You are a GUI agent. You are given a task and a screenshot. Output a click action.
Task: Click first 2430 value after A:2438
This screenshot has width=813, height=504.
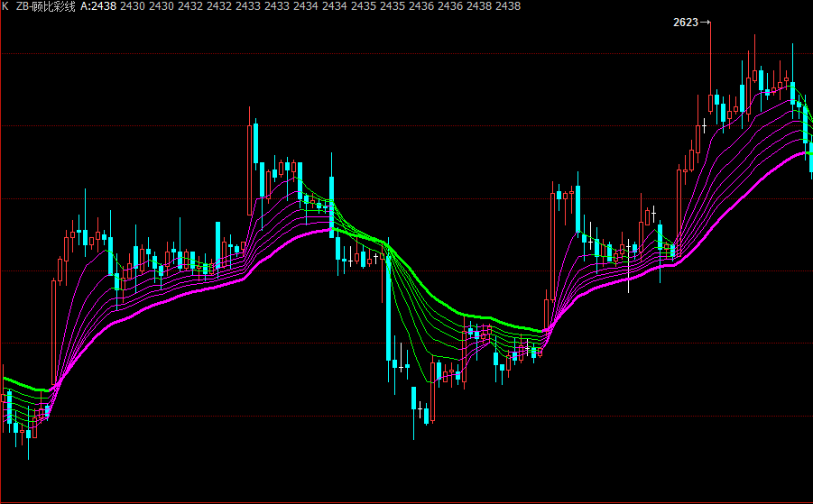[132, 6]
